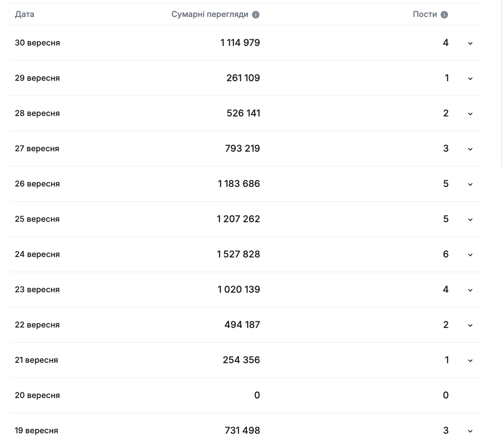Screen dimensions: 502x448
Task: Click the 20 вересня date cell
Action: 37,395
